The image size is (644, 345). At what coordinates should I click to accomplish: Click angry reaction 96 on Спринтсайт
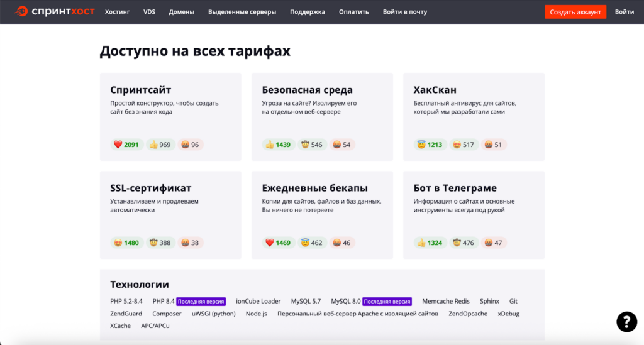190,145
